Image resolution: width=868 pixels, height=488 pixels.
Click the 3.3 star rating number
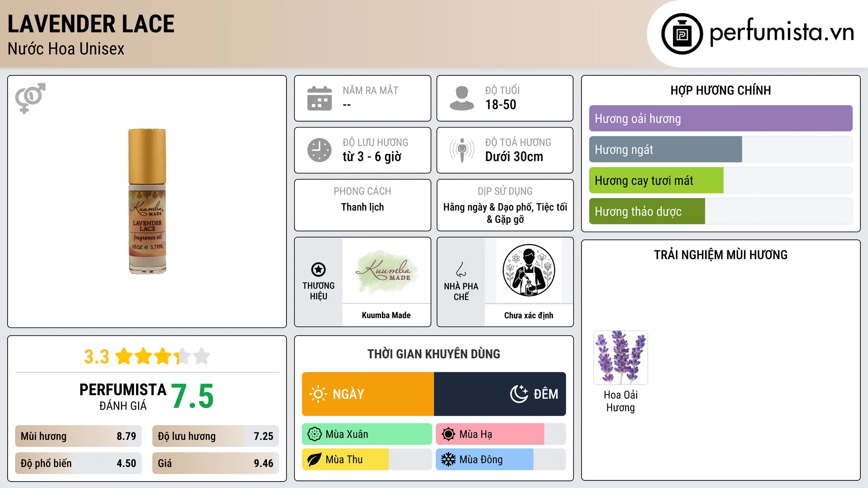click(97, 357)
